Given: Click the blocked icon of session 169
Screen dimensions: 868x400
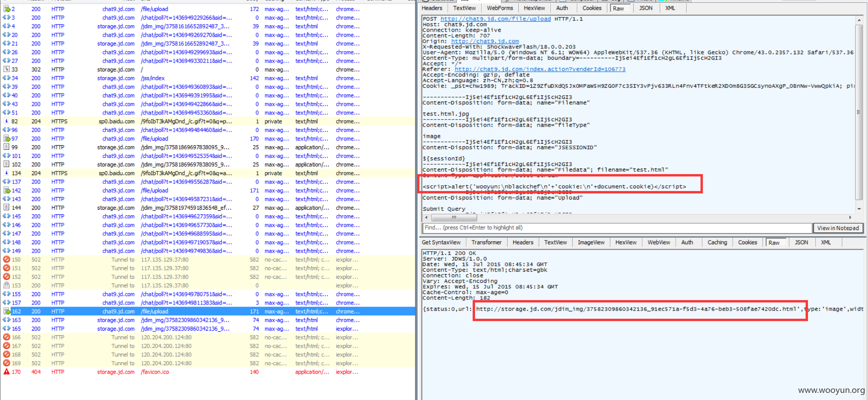Looking at the screenshot, I should (x=6, y=363).
